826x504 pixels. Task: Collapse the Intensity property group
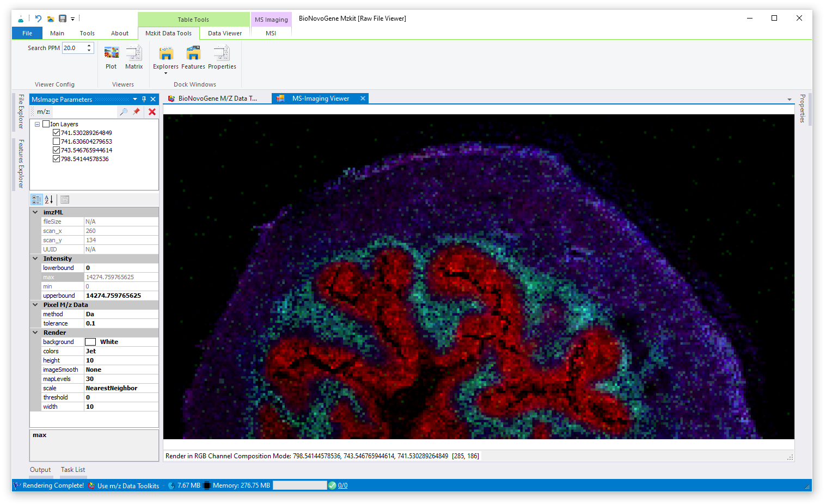click(35, 259)
